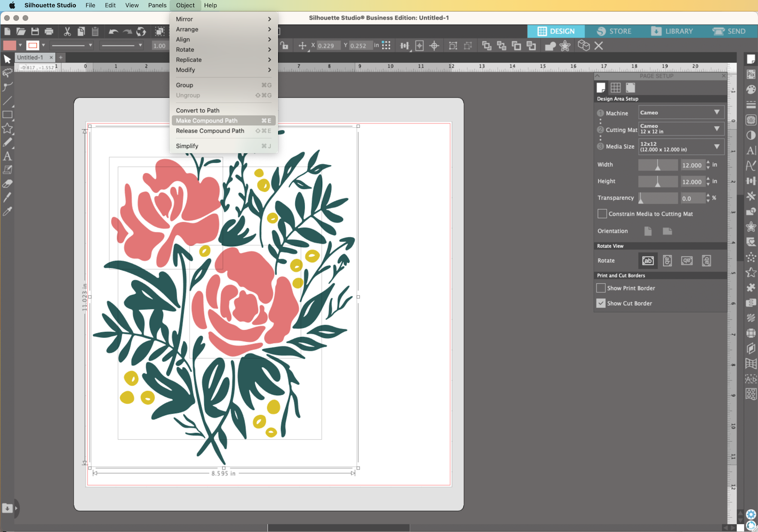Enable the Show Print Border checkbox
Screen dimensions: 758x532
(x=601, y=288)
